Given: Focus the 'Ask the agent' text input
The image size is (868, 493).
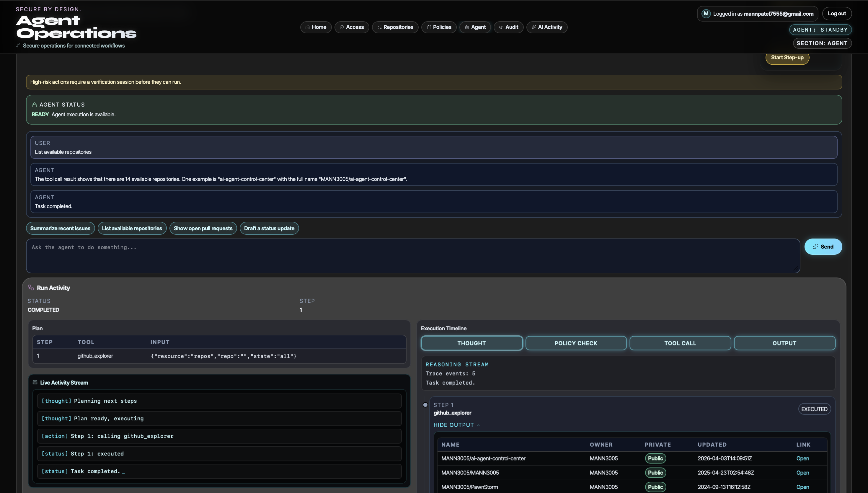Looking at the screenshot, I should click(413, 256).
